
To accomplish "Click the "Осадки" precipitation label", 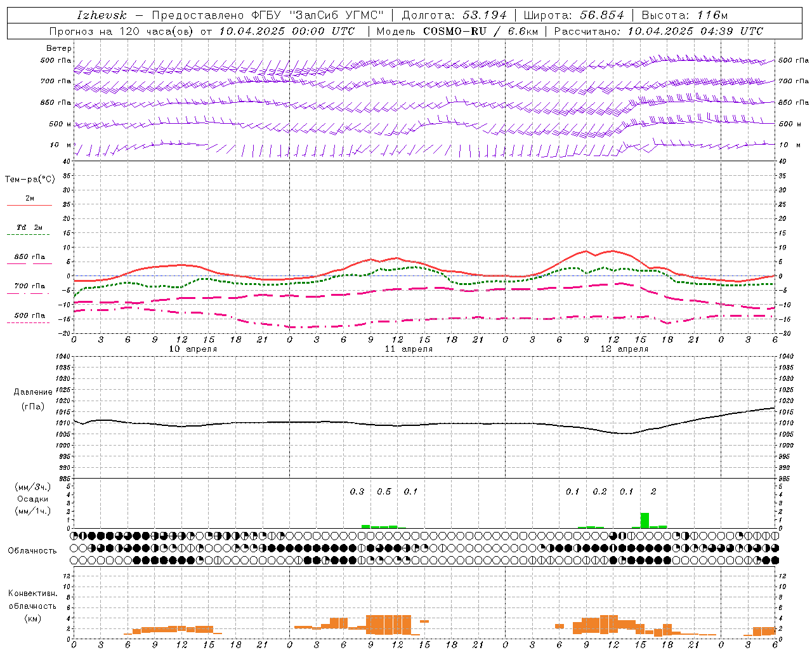I will pyautogui.click(x=32, y=499).
